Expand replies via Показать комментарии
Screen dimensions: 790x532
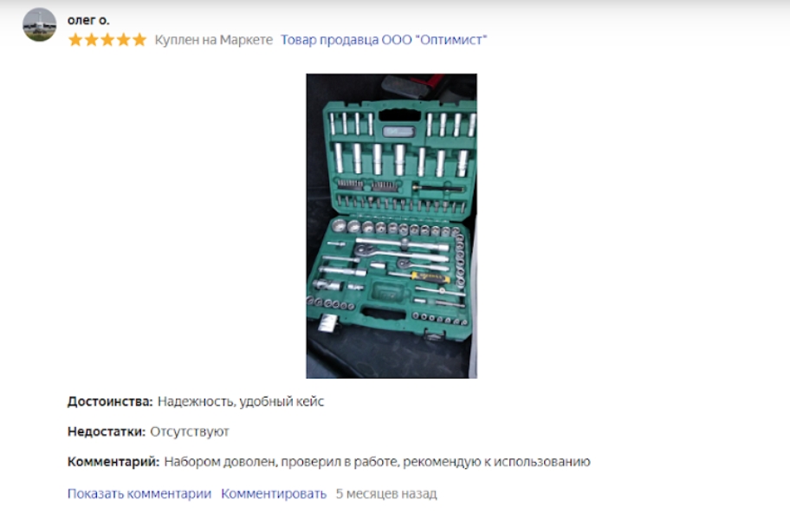(x=139, y=494)
